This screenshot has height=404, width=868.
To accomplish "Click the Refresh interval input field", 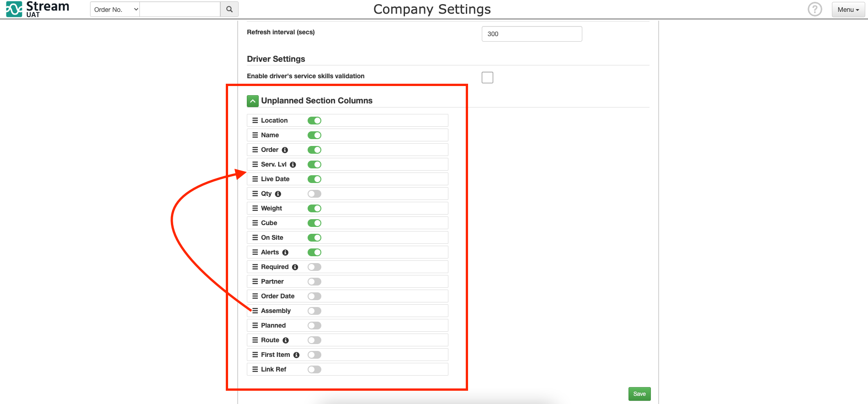I will pyautogui.click(x=532, y=33).
